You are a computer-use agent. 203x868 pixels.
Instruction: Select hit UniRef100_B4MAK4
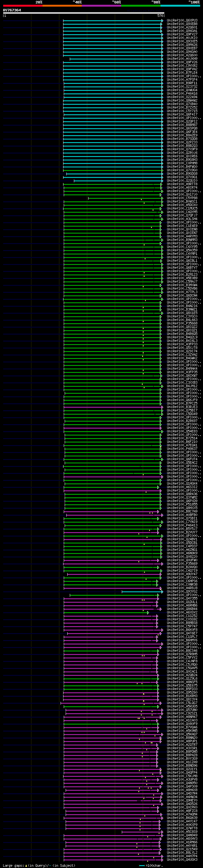coord(182,368)
